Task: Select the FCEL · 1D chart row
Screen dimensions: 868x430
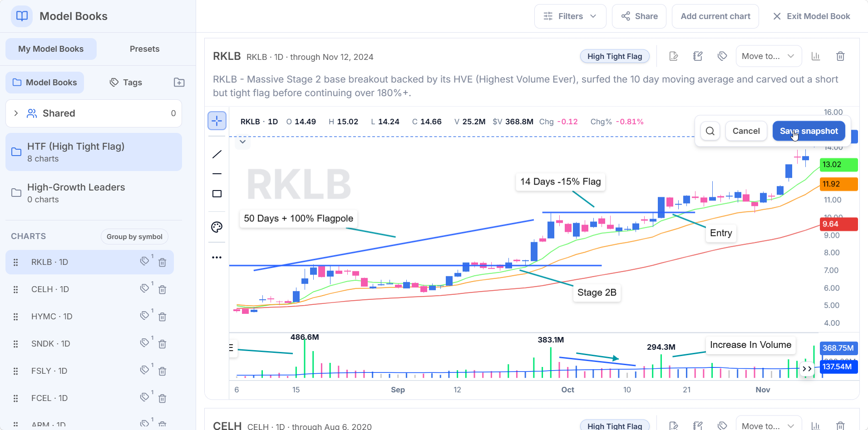Action: pyautogui.click(x=89, y=398)
